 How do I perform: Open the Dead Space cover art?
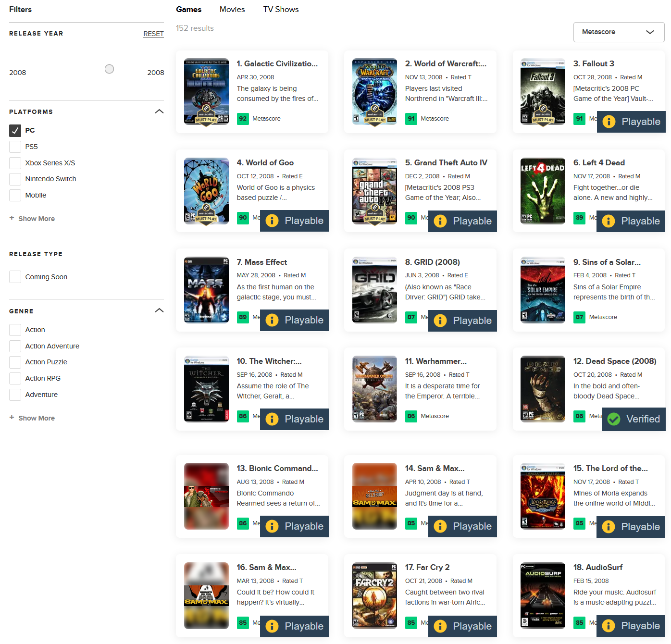(543, 389)
